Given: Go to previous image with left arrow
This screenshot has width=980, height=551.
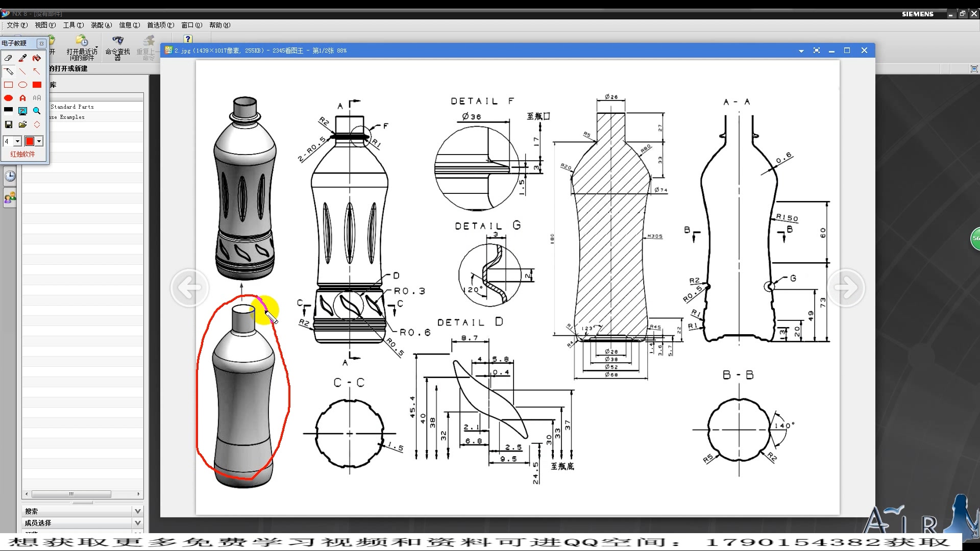Looking at the screenshot, I should 190,288.
